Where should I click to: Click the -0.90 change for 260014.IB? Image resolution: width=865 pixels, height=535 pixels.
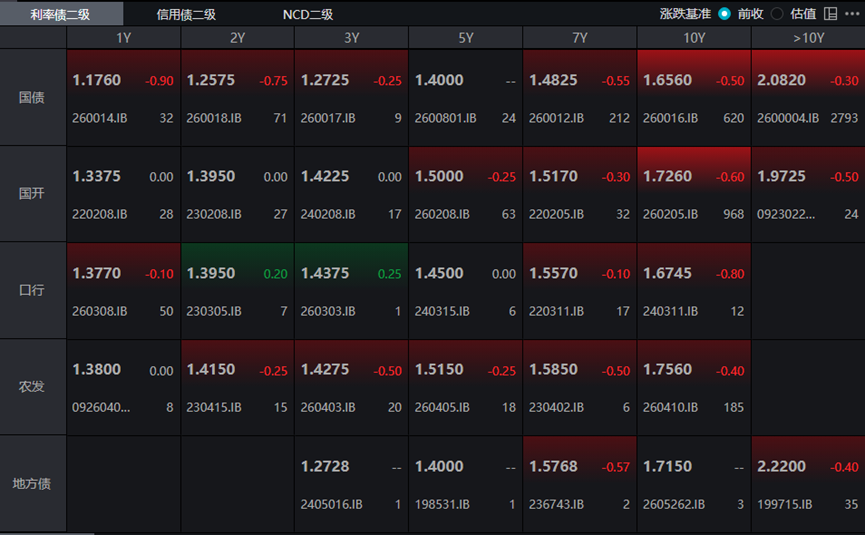(159, 81)
